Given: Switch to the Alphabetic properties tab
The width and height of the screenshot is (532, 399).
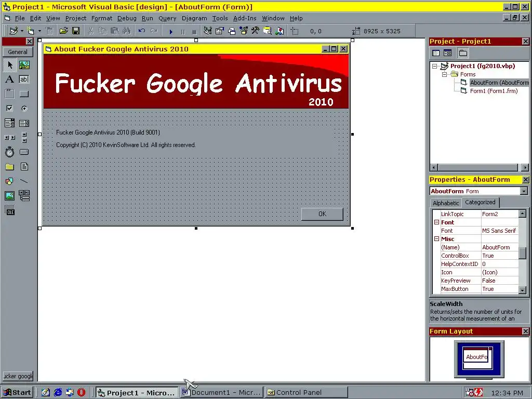Looking at the screenshot, I should tap(445, 203).
